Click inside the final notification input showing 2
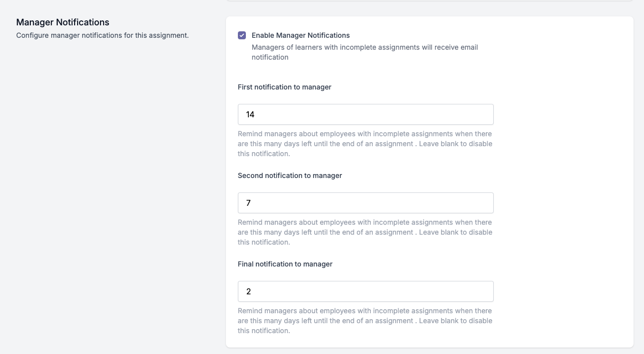 pos(366,291)
